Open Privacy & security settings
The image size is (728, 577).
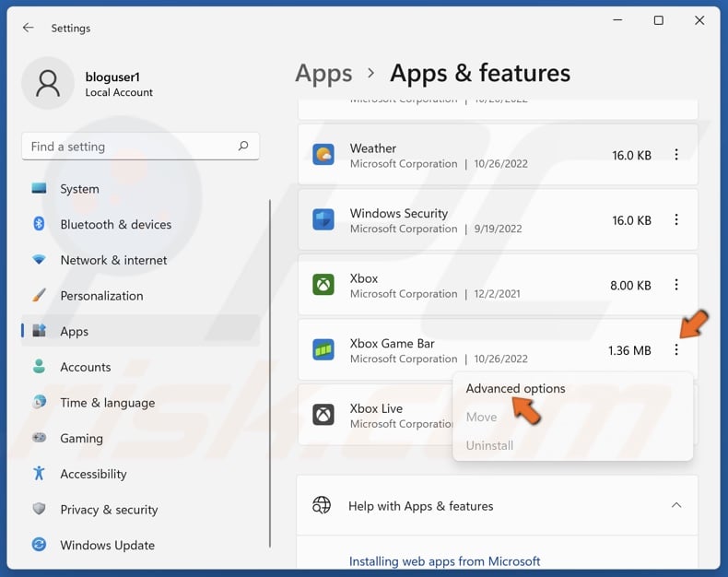click(109, 510)
